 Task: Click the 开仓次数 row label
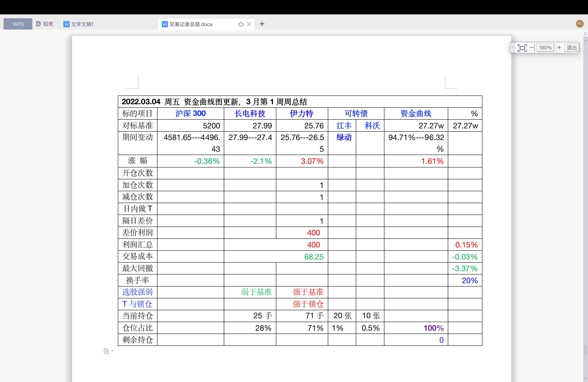[x=137, y=173]
